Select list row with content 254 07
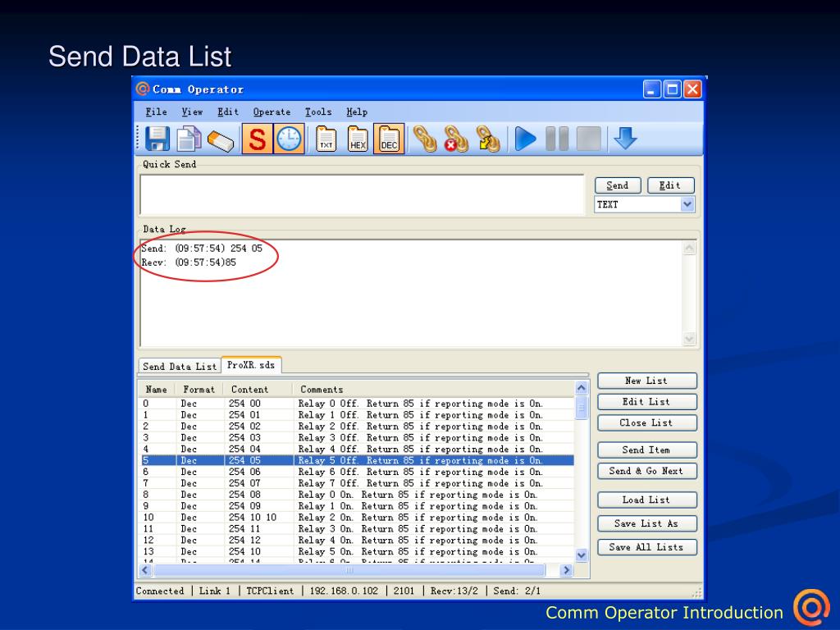Screen dimensions: 840x630 click(x=357, y=483)
